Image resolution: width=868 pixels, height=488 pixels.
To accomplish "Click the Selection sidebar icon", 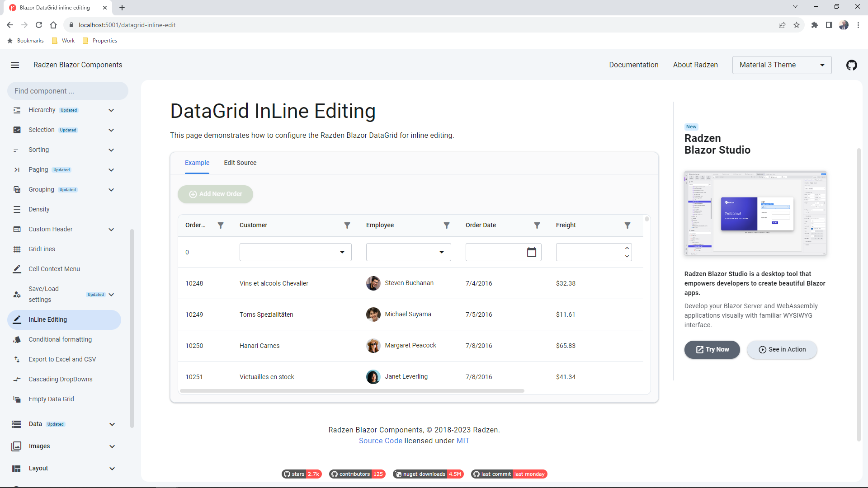I will (x=17, y=130).
